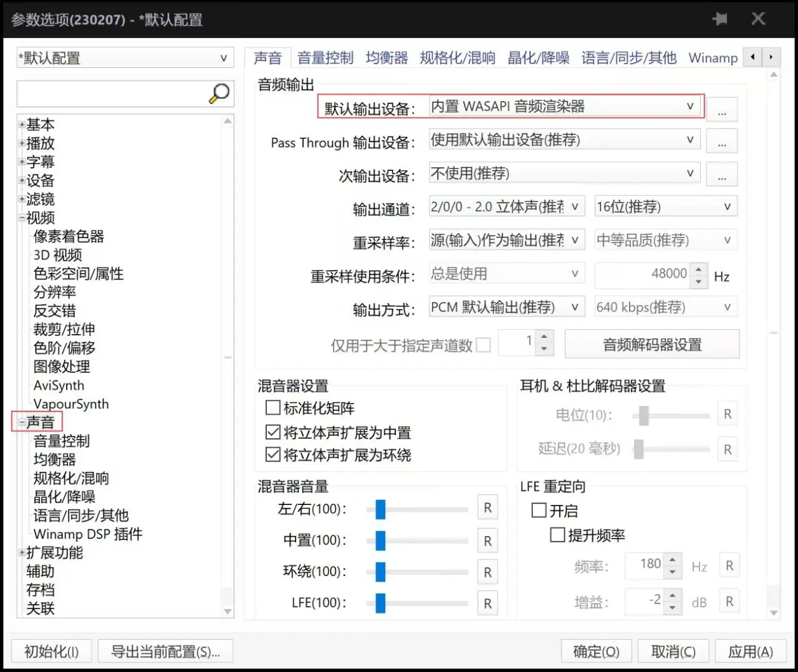Enable the 标准化矩阵 checkbox

pos(272,408)
